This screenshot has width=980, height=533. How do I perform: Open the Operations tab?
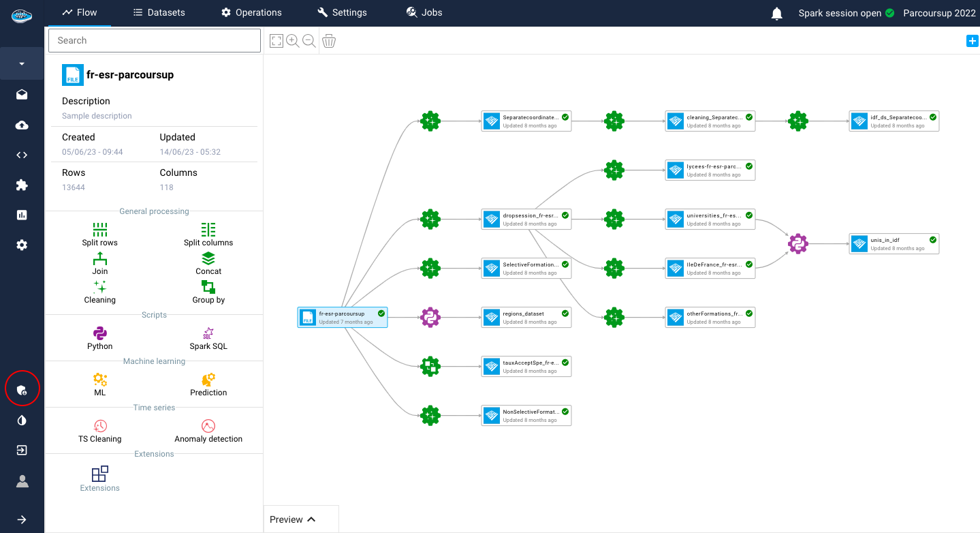(x=251, y=13)
